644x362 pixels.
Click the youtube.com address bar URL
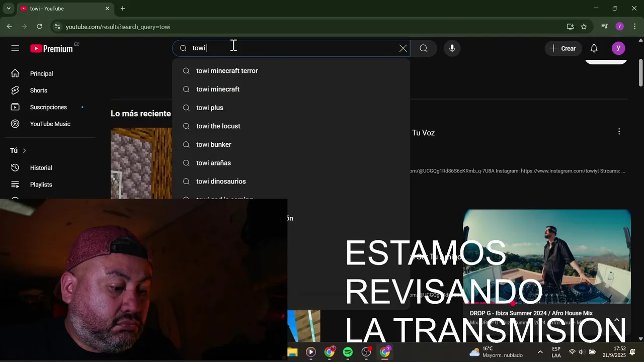click(x=118, y=27)
